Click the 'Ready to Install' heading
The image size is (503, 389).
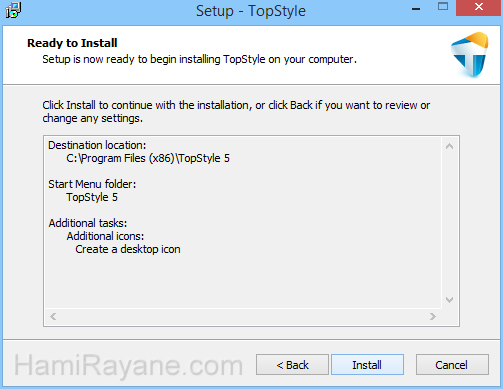pyautogui.click(x=72, y=43)
